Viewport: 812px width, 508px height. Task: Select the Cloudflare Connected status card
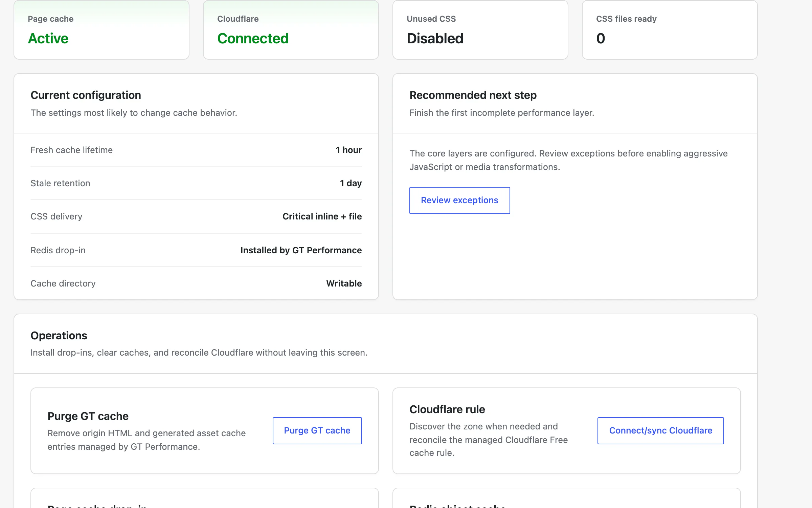[291, 30]
